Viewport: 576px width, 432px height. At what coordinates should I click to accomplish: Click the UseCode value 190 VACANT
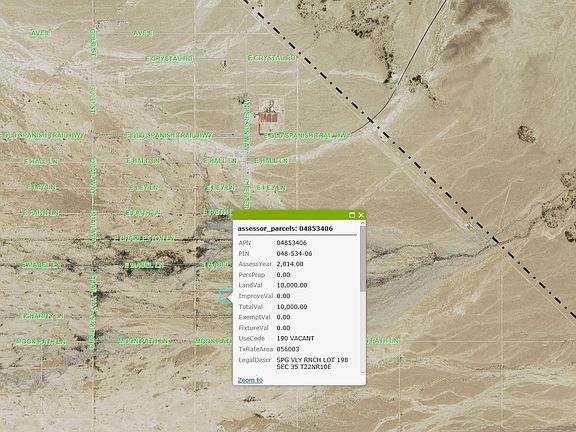click(295, 338)
